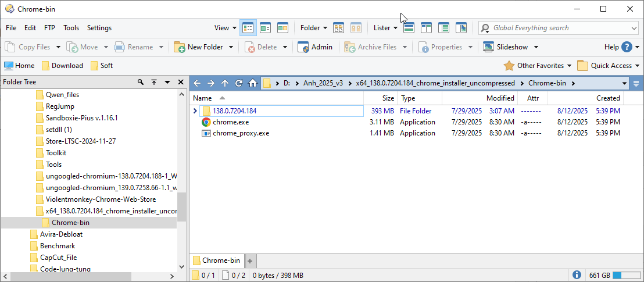Select the chrome_proxy.exe file
Viewport: 644px width, 282px height.
coord(241,133)
